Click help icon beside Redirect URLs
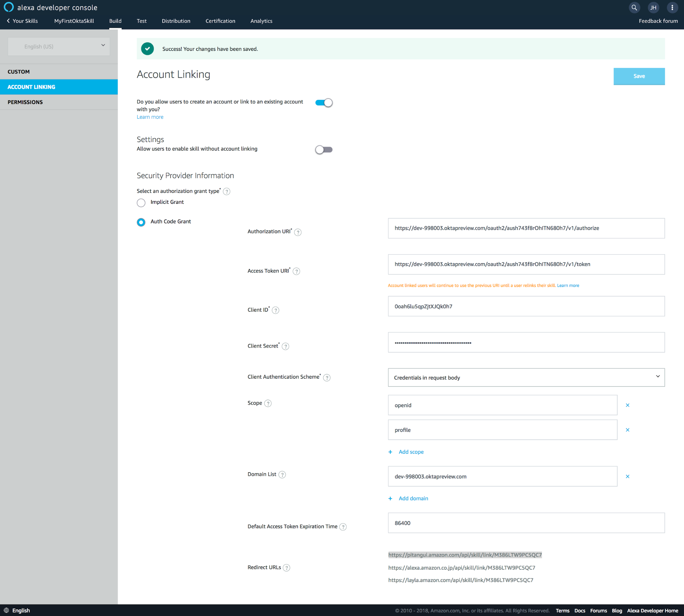 [x=287, y=568]
